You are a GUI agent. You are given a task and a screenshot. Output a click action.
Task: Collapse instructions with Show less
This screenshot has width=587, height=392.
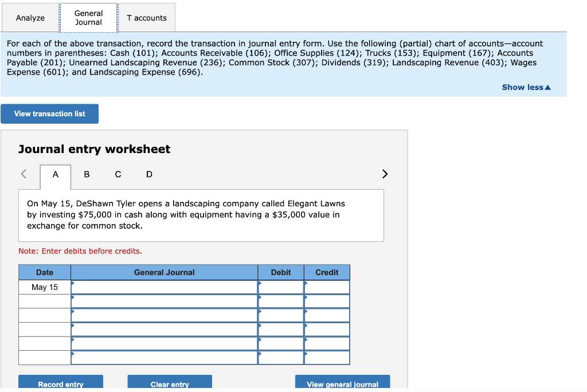(x=526, y=87)
